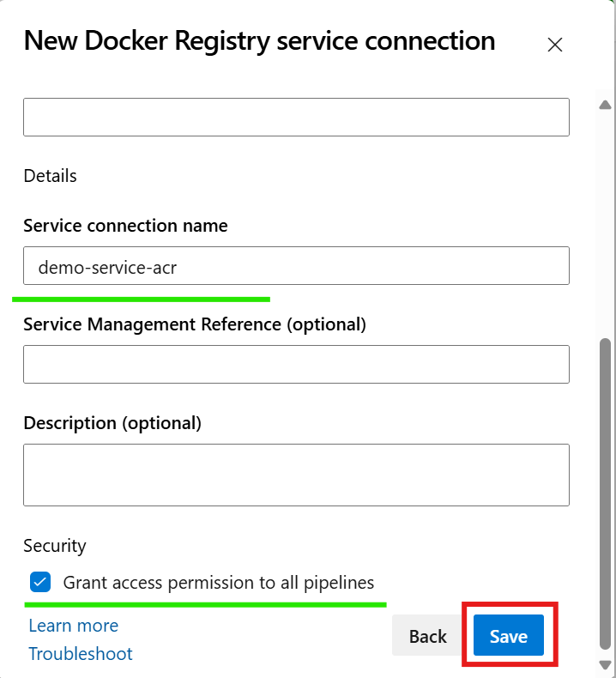The image size is (616, 678).
Task: Click the vertical scrollbar thumb
Action: (x=605, y=493)
